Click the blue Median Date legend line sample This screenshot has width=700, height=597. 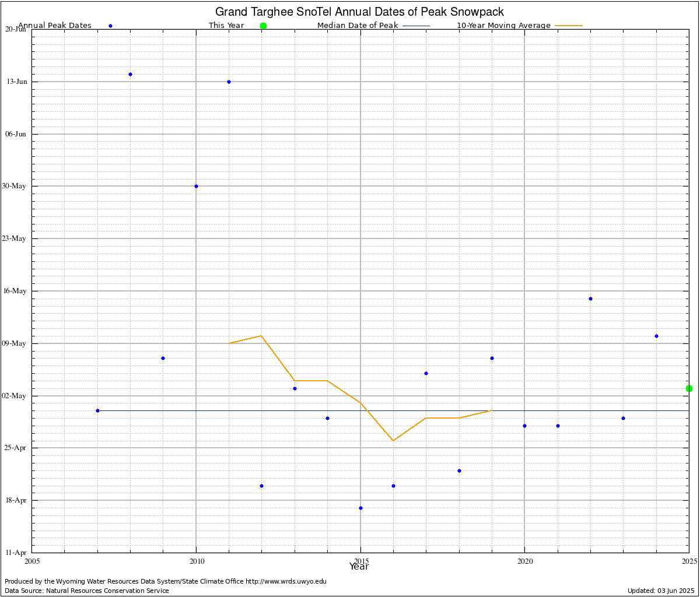pos(416,26)
